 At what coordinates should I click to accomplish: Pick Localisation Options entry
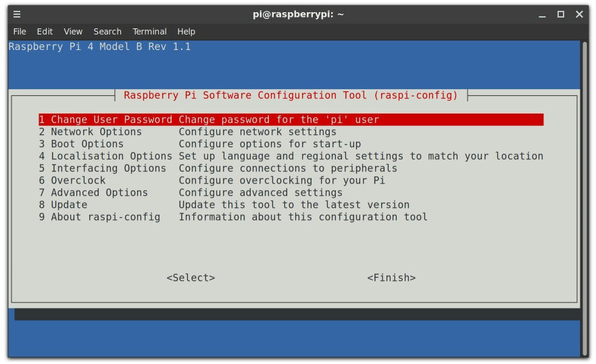105,156
